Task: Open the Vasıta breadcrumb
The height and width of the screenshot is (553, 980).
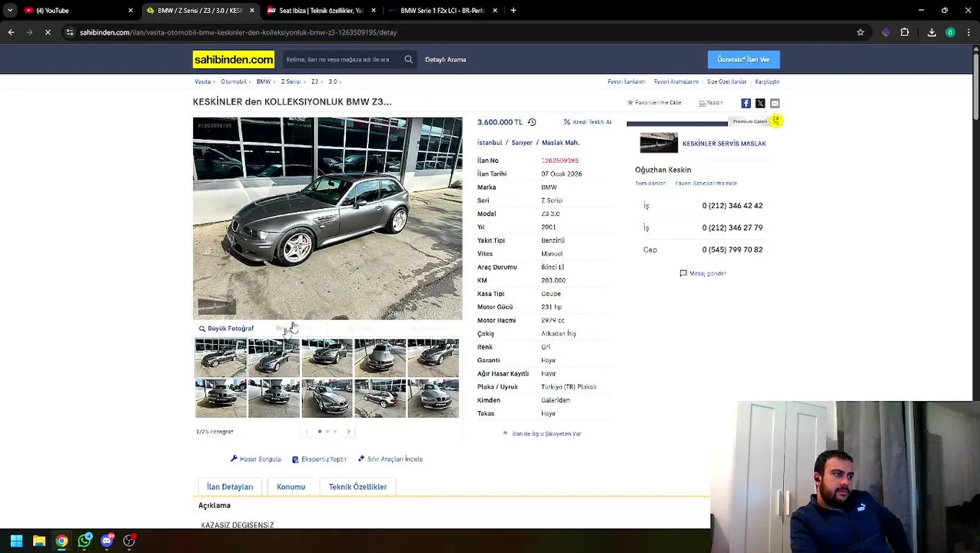Action: 203,81
